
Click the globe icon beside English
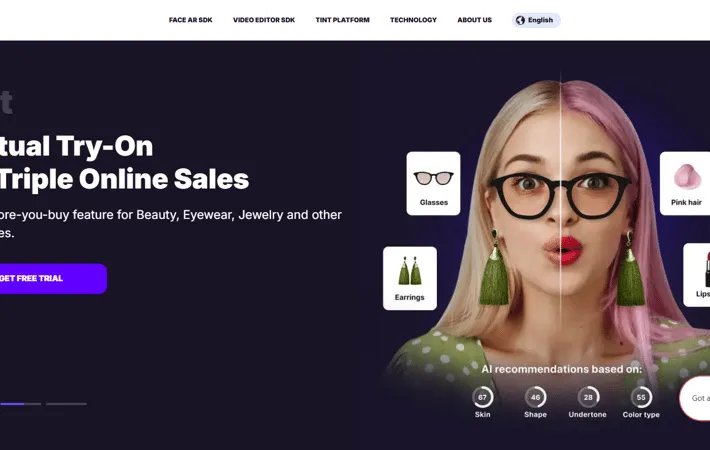click(x=520, y=20)
